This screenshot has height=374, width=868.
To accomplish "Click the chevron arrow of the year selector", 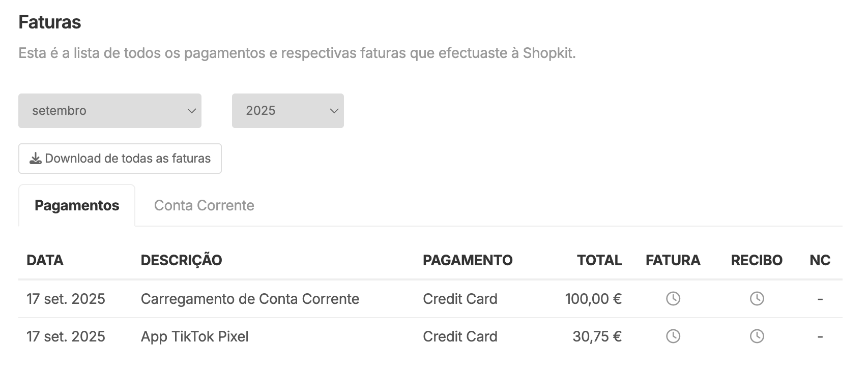I will (x=334, y=111).
